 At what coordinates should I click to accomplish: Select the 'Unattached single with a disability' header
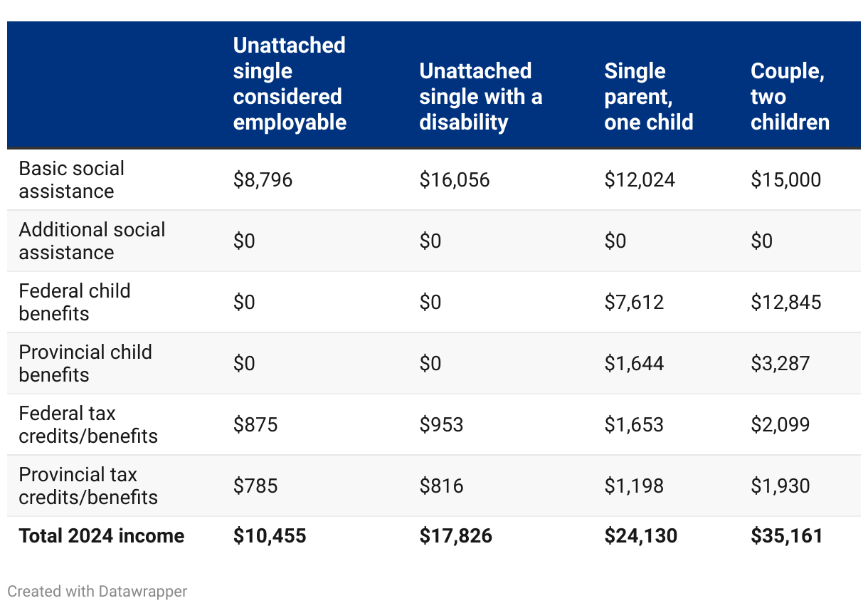(x=481, y=97)
